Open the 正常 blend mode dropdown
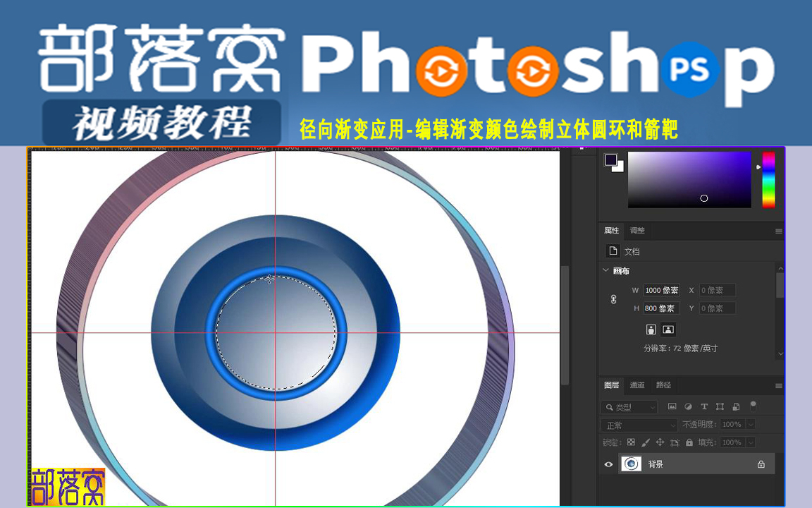This screenshot has height=508, width=812. (639, 425)
